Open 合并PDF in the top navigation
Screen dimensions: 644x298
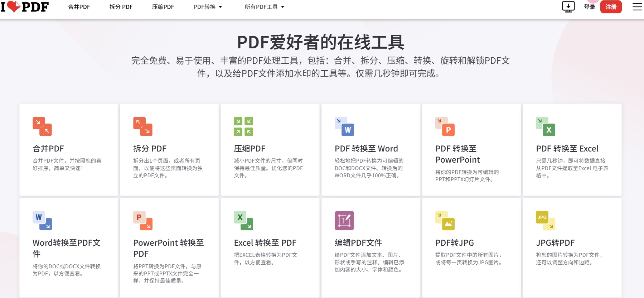pyautogui.click(x=79, y=7)
